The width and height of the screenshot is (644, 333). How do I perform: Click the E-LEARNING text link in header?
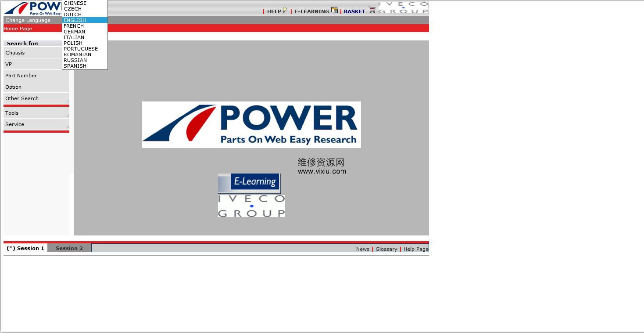311,11
